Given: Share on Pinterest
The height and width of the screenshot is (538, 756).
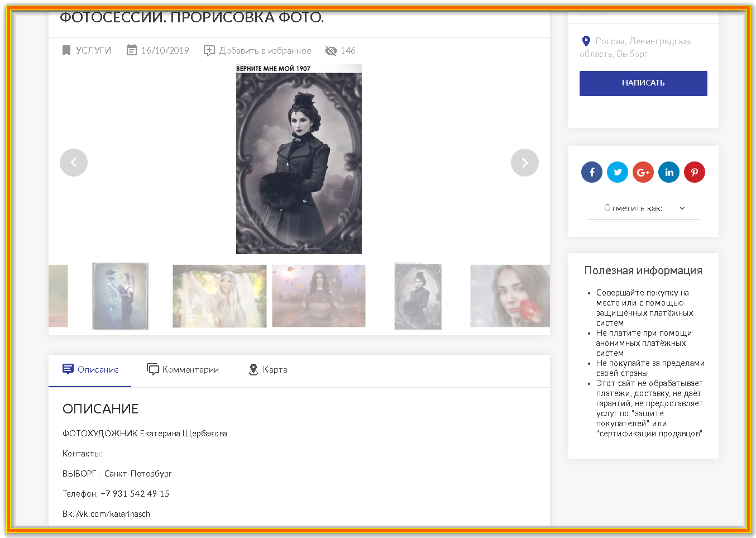Looking at the screenshot, I should coord(695,172).
